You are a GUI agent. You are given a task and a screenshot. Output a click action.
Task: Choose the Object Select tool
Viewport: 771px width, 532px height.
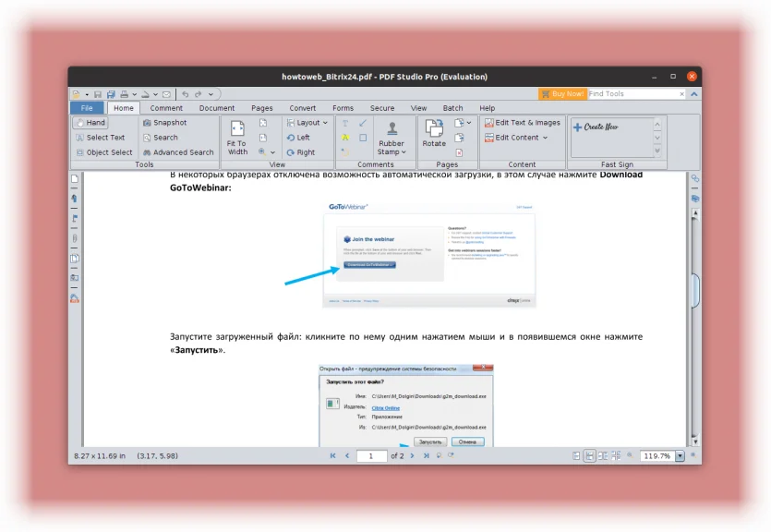(x=104, y=152)
